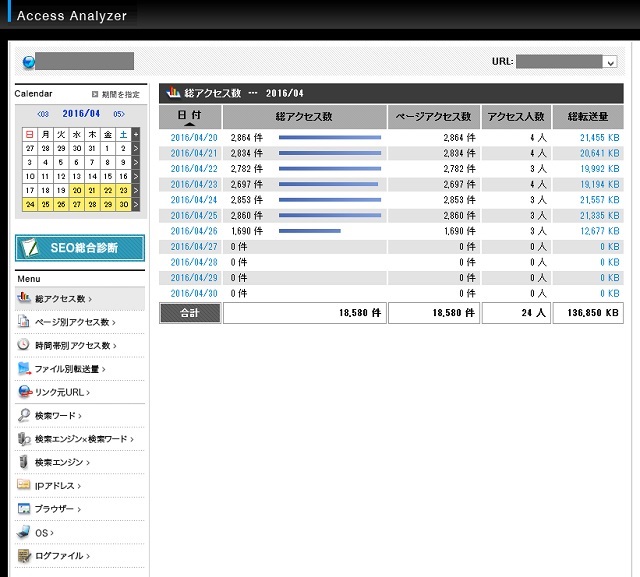Open the URL dropdown list

pyautogui.click(x=610, y=62)
